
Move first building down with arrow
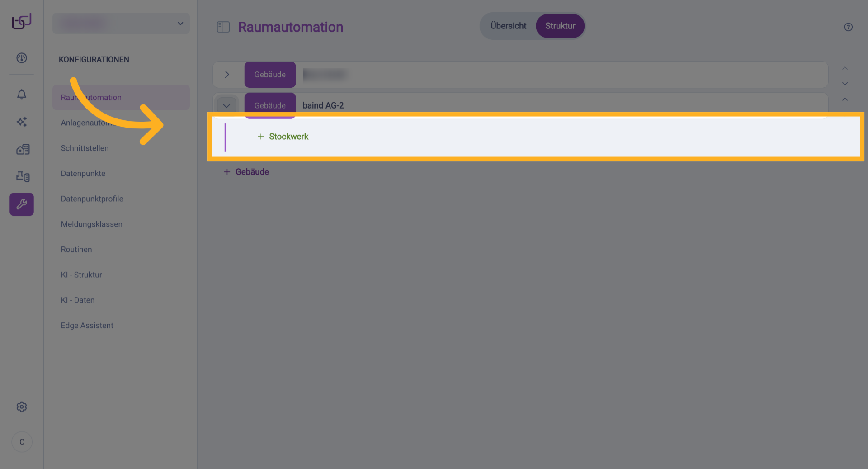(844, 84)
